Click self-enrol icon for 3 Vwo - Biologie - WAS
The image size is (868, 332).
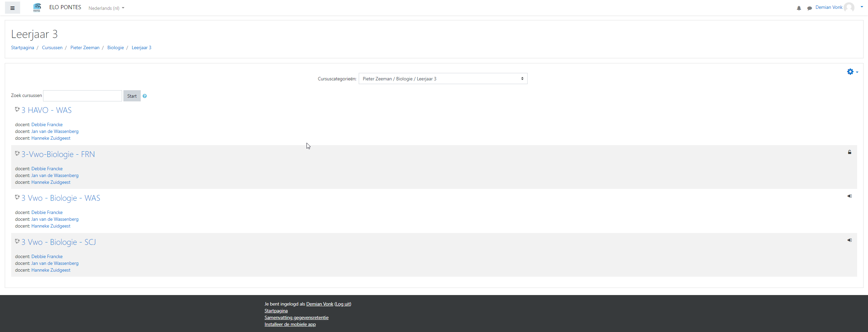850,196
